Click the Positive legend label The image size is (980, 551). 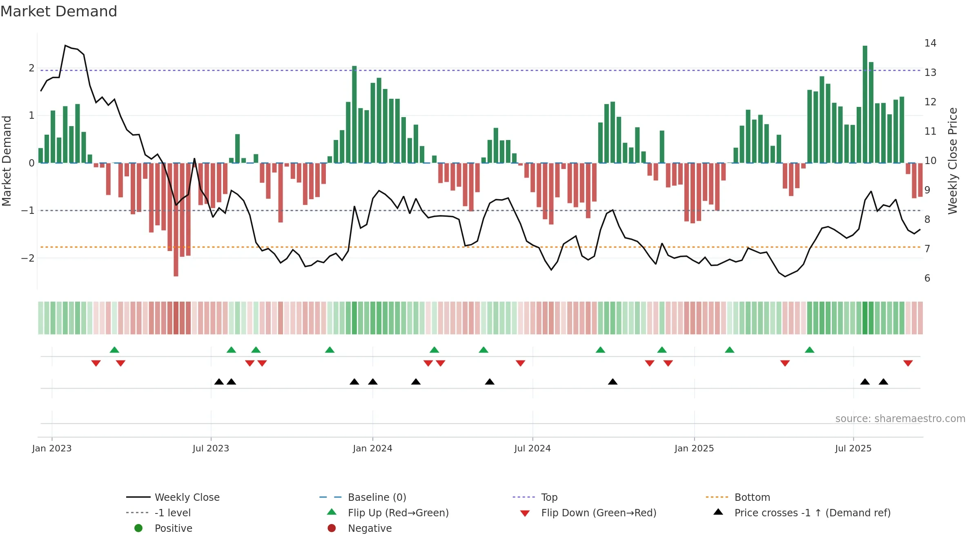pos(173,528)
